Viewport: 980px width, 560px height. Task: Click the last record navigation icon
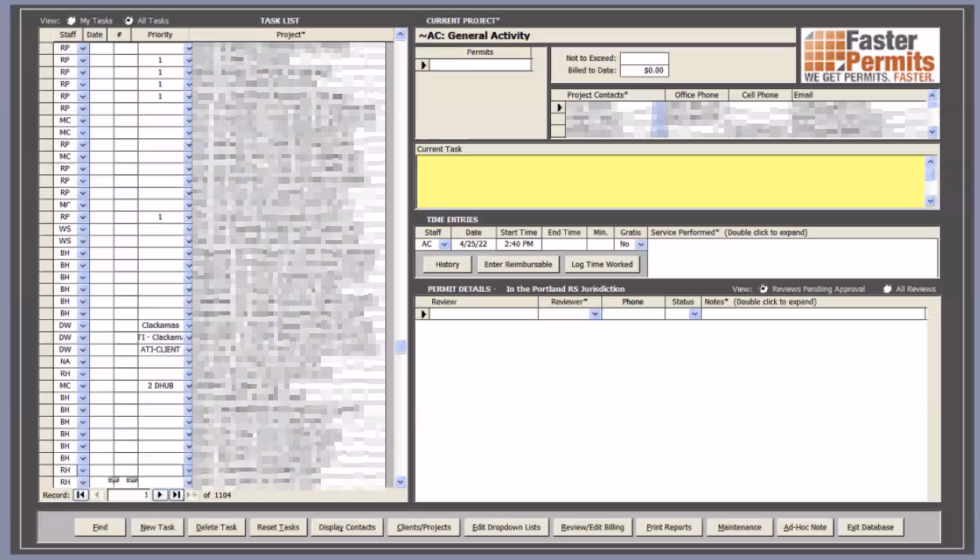click(177, 494)
